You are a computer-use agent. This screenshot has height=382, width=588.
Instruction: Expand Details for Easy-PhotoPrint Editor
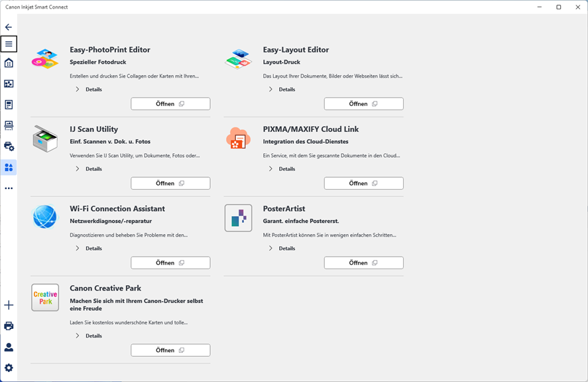click(89, 90)
